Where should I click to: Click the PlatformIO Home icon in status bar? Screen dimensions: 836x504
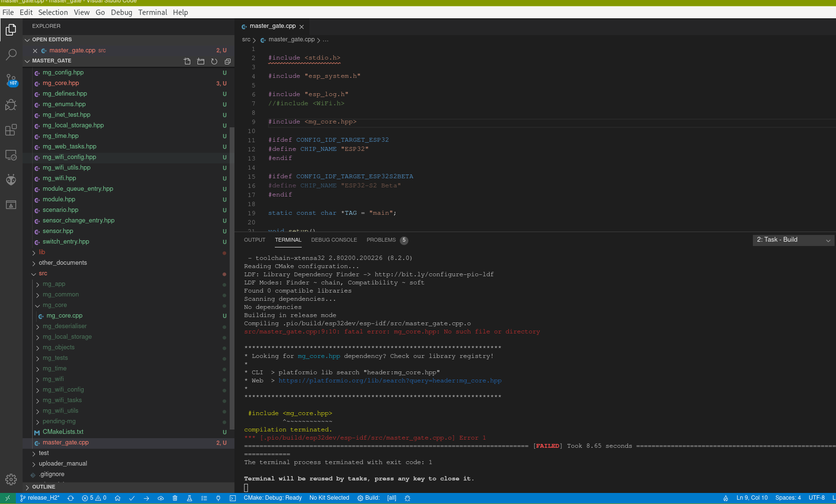click(x=118, y=498)
